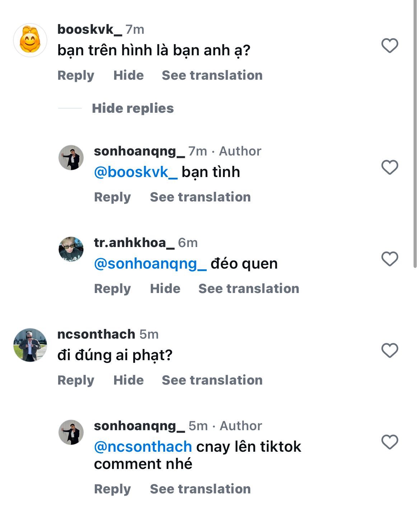Viewport: 420px width, 516px height.
Task: Open the ncsonthach username profile
Action: [96, 334]
